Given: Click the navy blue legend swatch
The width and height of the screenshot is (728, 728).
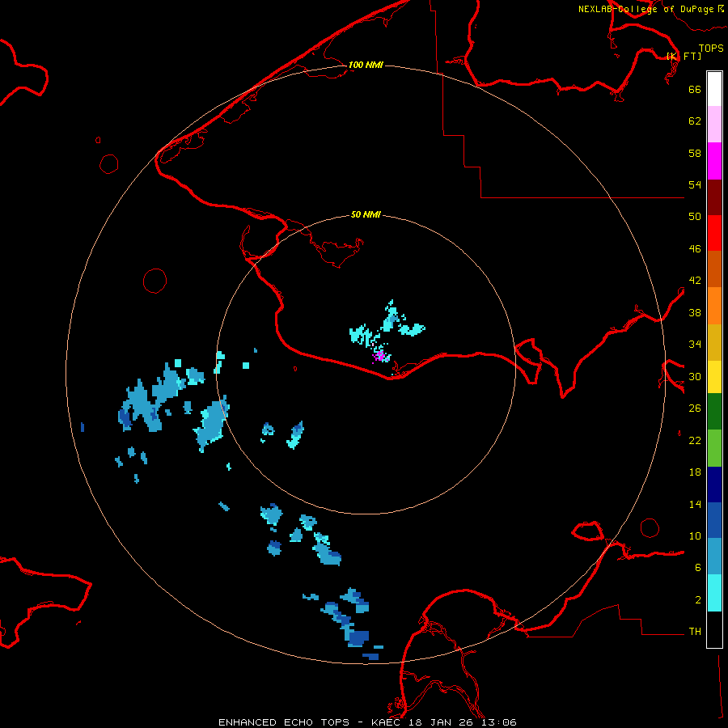Looking at the screenshot, I should pos(714,485).
